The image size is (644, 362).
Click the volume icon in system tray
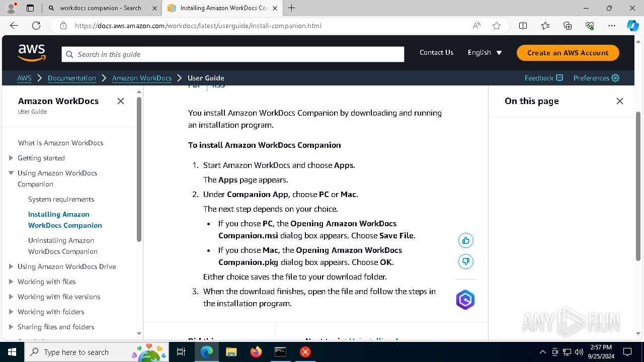point(579,352)
